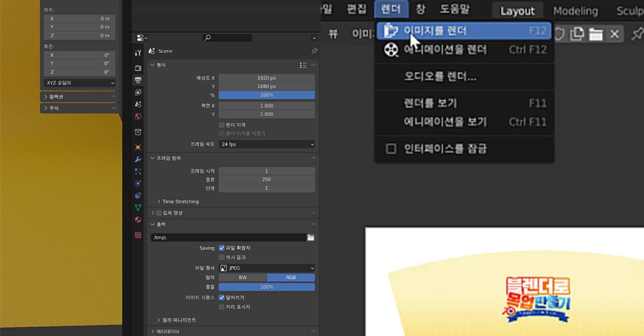Open the World properties globe icon

(138, 117)
